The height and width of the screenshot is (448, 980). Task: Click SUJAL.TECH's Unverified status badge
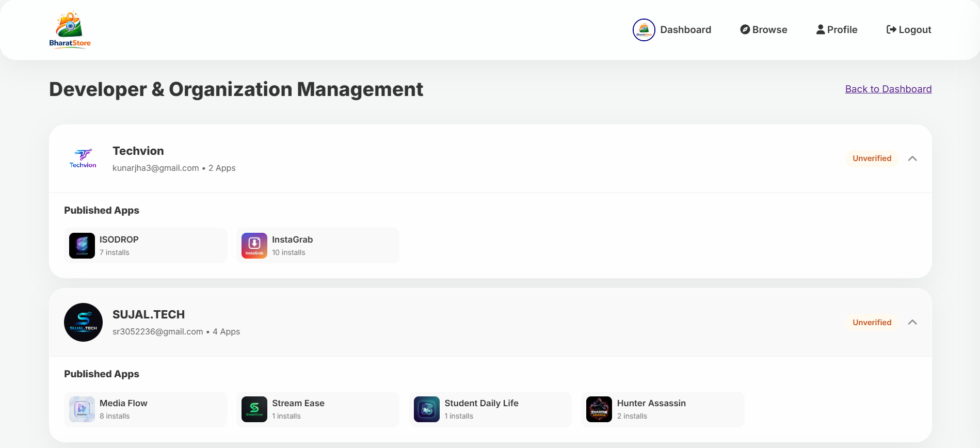click(x=872, y=322)
